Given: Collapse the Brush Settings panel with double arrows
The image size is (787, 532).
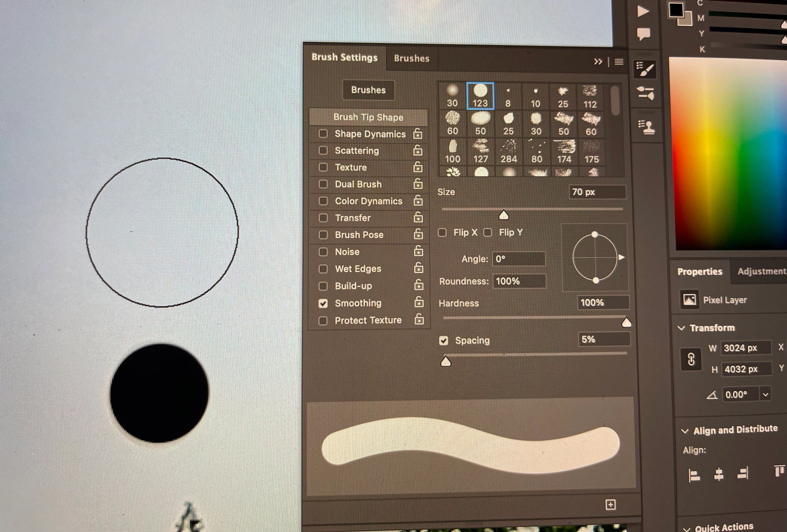Looking at the screenshot, I should (x=598, y=62).
